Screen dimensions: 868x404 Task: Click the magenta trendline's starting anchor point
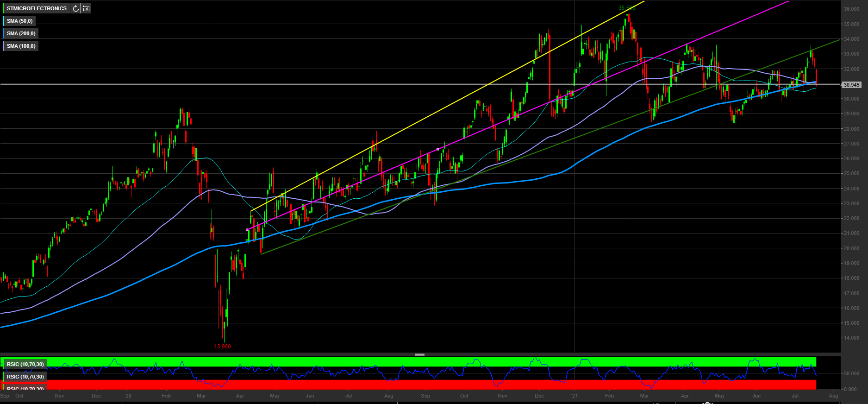point(247,230)
